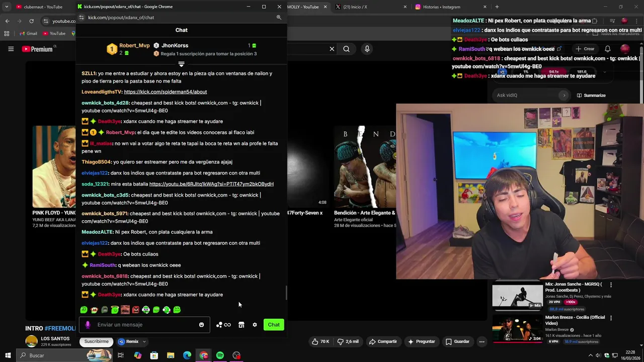Open the emoji picker in message box
The width and height of the screenshot is (644, 362).
201,325
